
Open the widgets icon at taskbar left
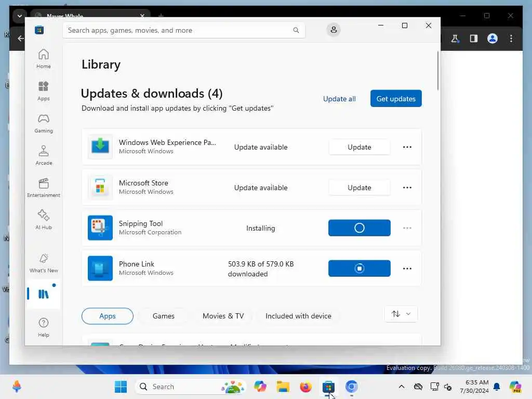pos(17,387)
